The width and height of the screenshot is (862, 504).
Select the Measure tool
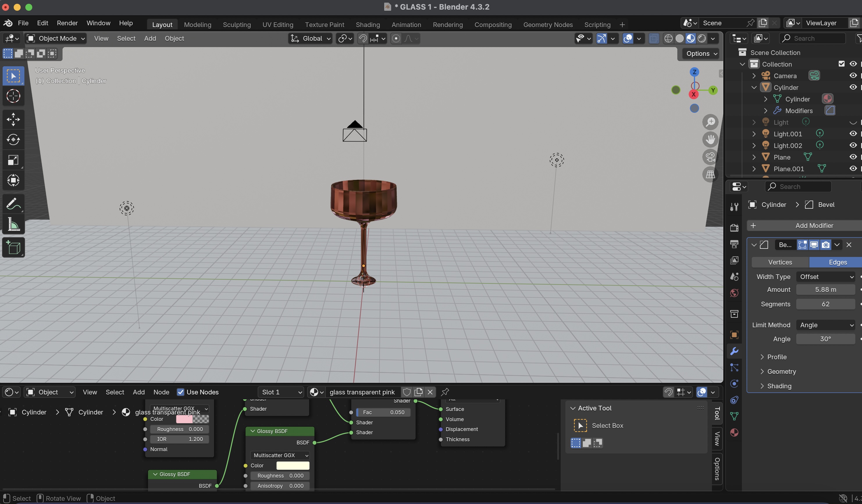tap(13, 224)
